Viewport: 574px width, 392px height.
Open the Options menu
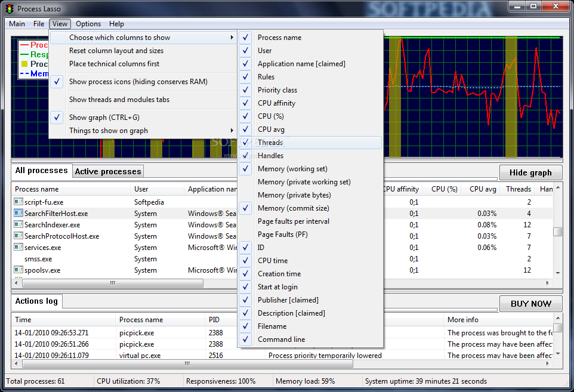[x=88, y=24]
